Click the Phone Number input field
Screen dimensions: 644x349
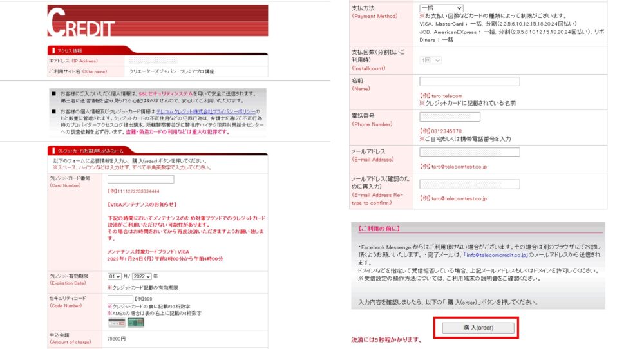(x=450, y=117)
